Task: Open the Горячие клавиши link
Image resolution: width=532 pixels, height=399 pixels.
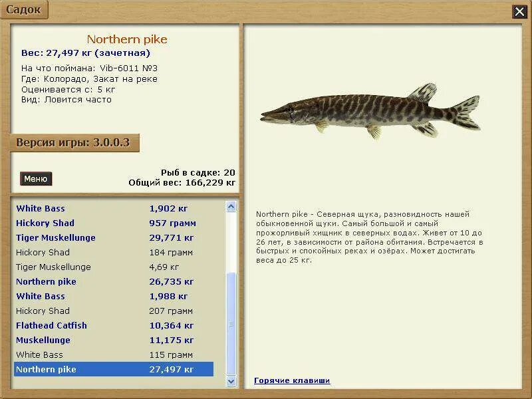Action: point(293,380)
